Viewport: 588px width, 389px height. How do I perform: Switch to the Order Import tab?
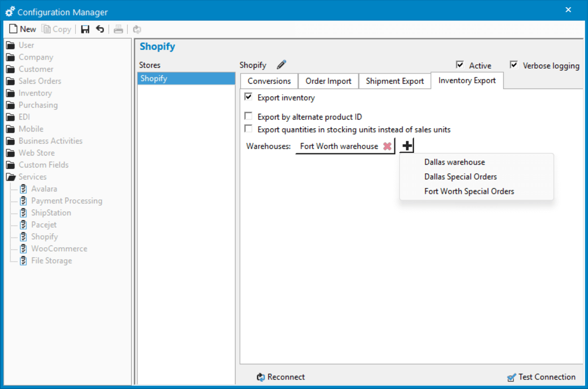[x=328, y=81]
